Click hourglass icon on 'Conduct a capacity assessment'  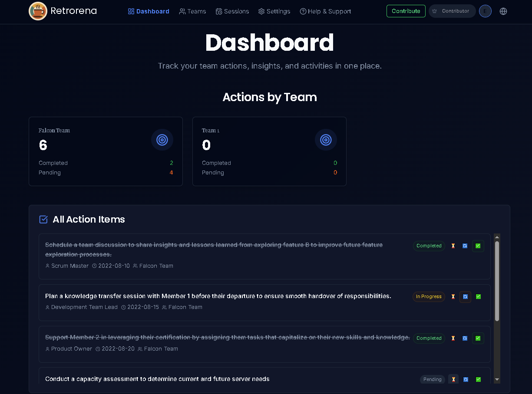click(x=453, y=379)
